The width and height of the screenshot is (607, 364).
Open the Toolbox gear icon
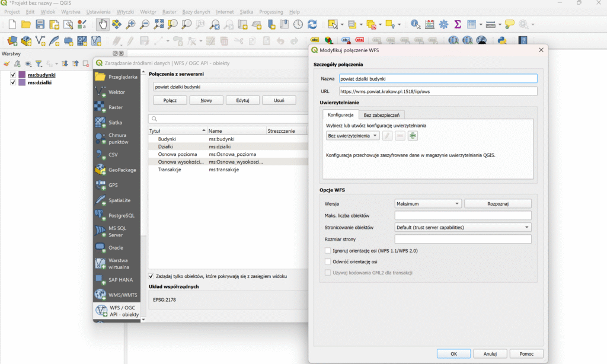(x=443, y=24)
